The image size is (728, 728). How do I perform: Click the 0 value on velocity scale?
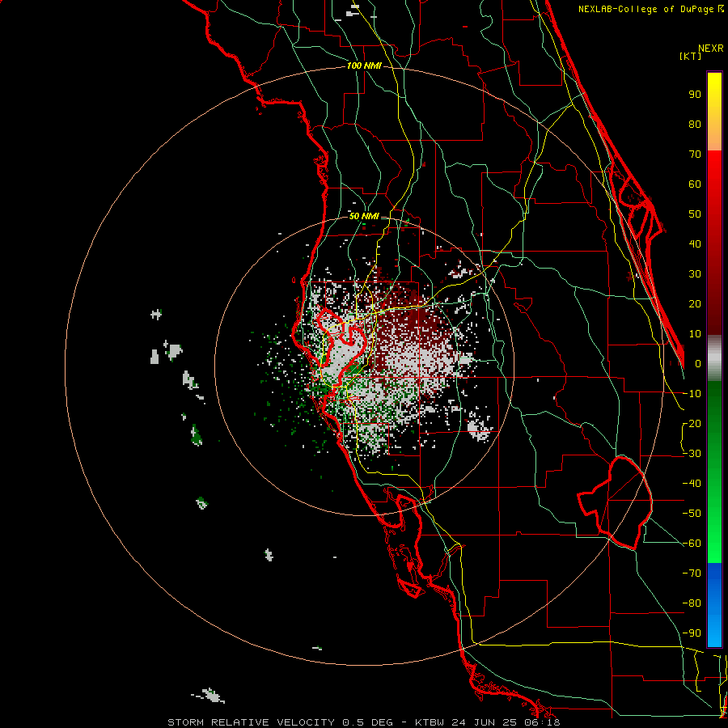coord(698,363)
